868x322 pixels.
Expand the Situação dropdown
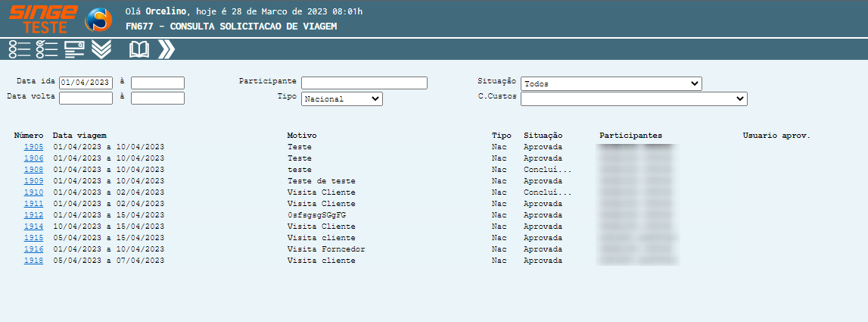click(611, 83)
